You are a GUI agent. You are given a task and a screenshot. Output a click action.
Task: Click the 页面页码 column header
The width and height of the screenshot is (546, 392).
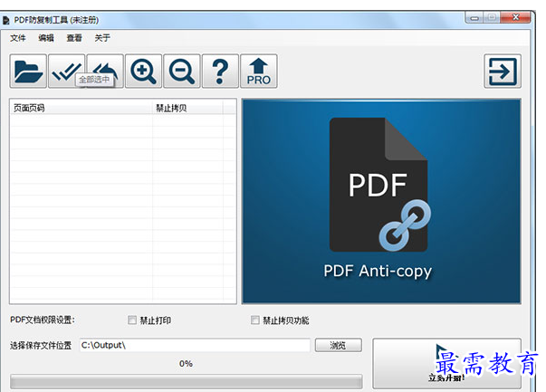click(81, 108)
